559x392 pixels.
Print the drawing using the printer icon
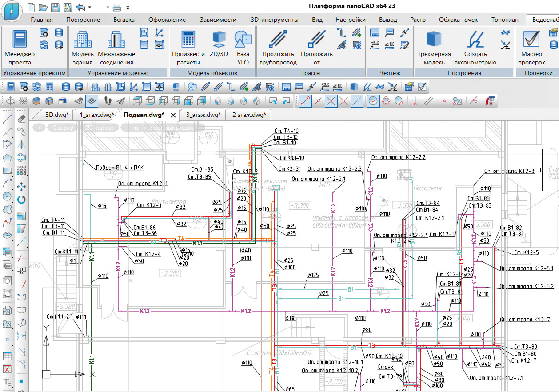(x=117, y=7)
